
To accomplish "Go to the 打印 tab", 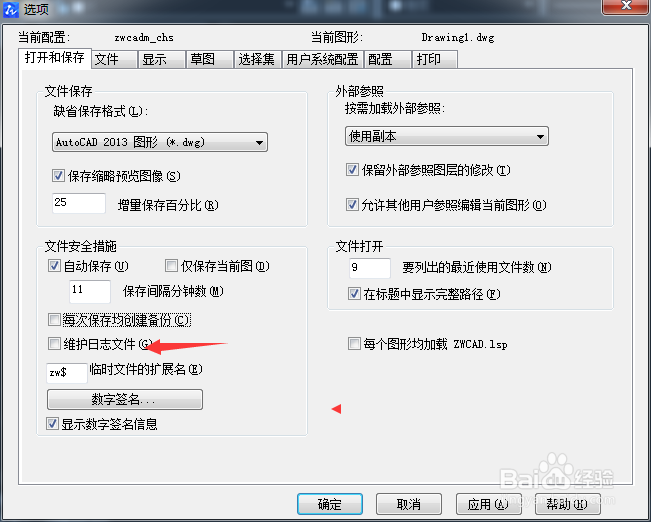I will point(435,59).
